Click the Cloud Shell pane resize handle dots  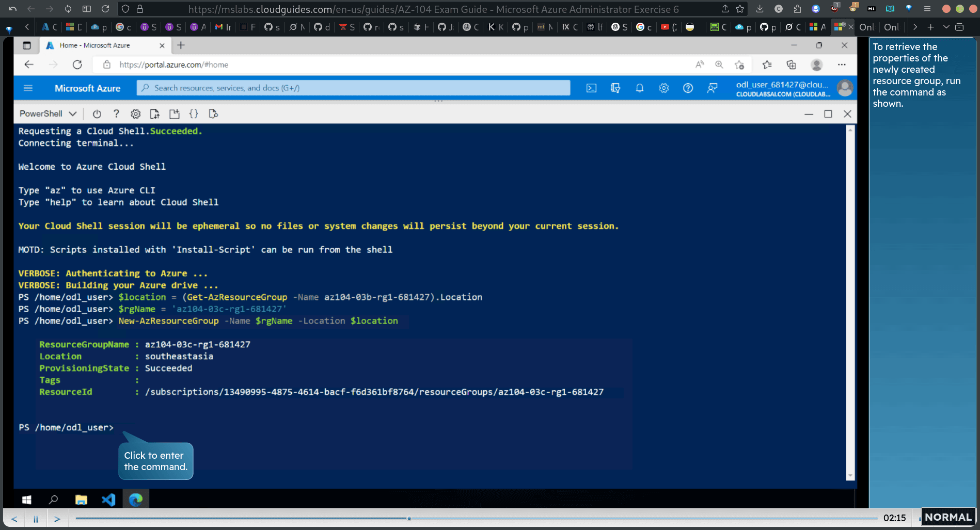tap(438, 101)
